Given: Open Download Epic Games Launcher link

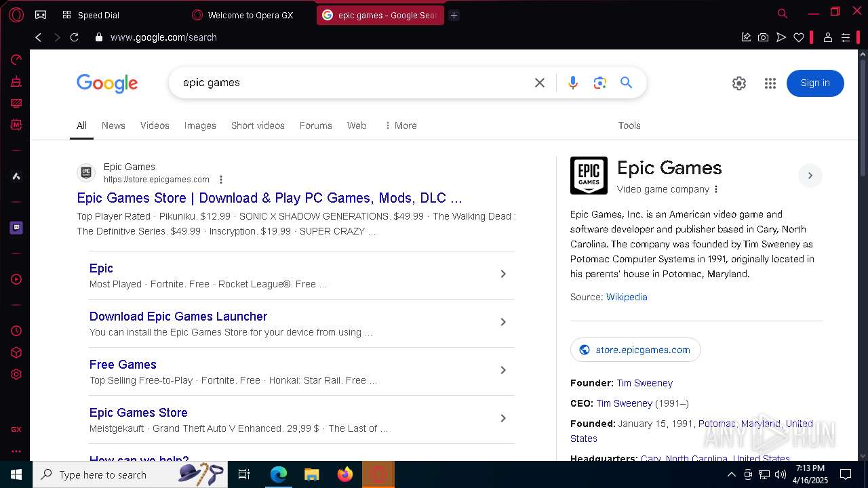Looking at the screenshot, I should point(178,317).
